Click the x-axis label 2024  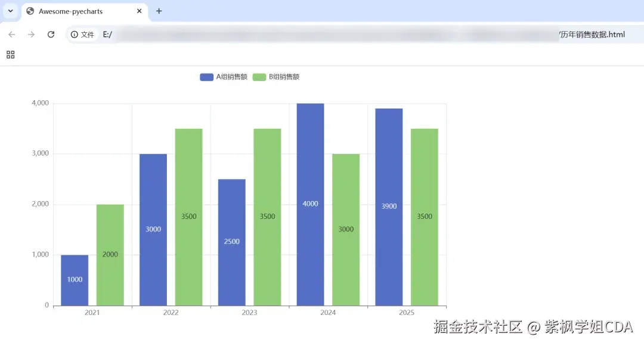[x=328, y=313]
